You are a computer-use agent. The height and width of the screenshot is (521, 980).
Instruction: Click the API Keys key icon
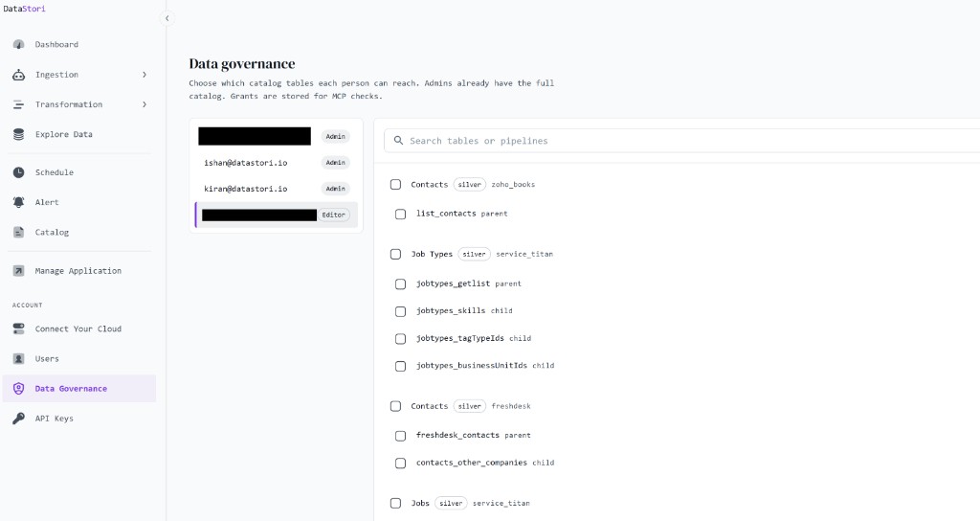point(19,419)
